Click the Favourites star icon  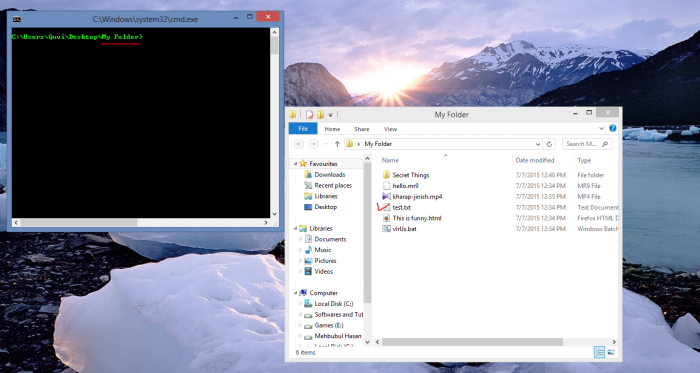[303, 164]
